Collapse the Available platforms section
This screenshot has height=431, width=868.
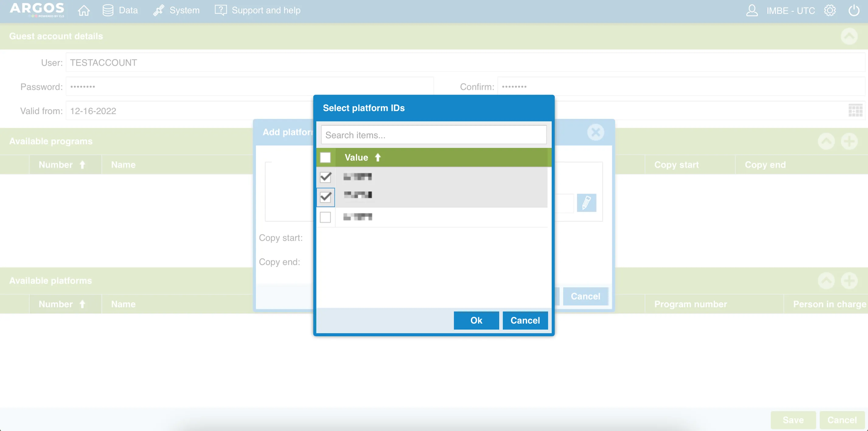pyautogui.click(x=826, y=280)
